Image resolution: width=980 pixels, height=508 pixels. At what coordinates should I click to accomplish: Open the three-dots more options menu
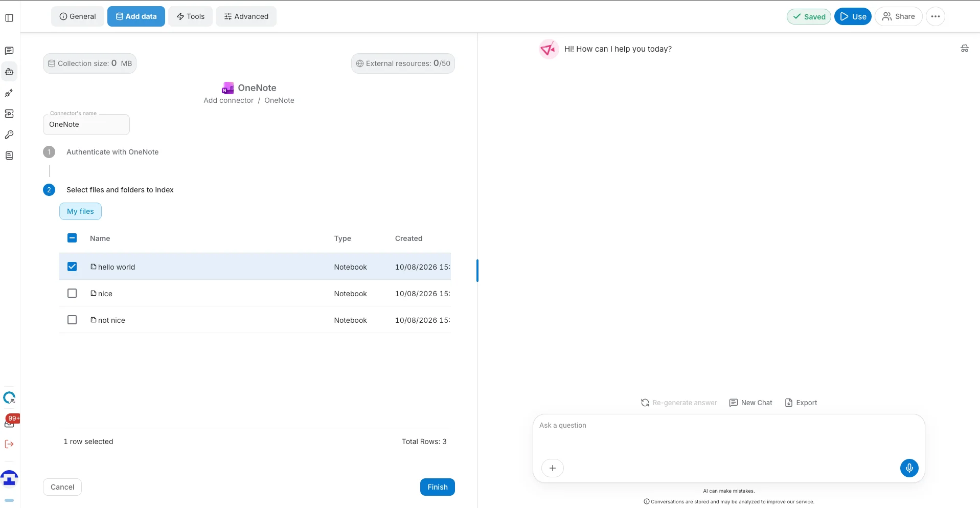click(x=936, y=16)
